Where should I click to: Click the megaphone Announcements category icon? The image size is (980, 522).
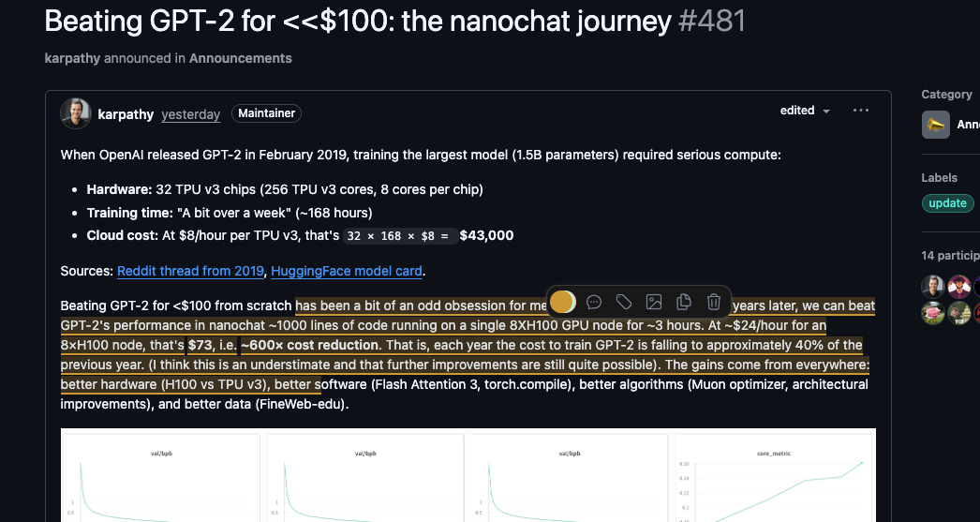pos(936,125)
